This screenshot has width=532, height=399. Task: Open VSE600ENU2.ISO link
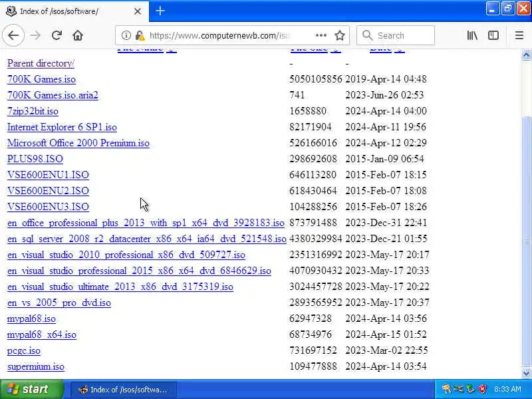[48, 191]
